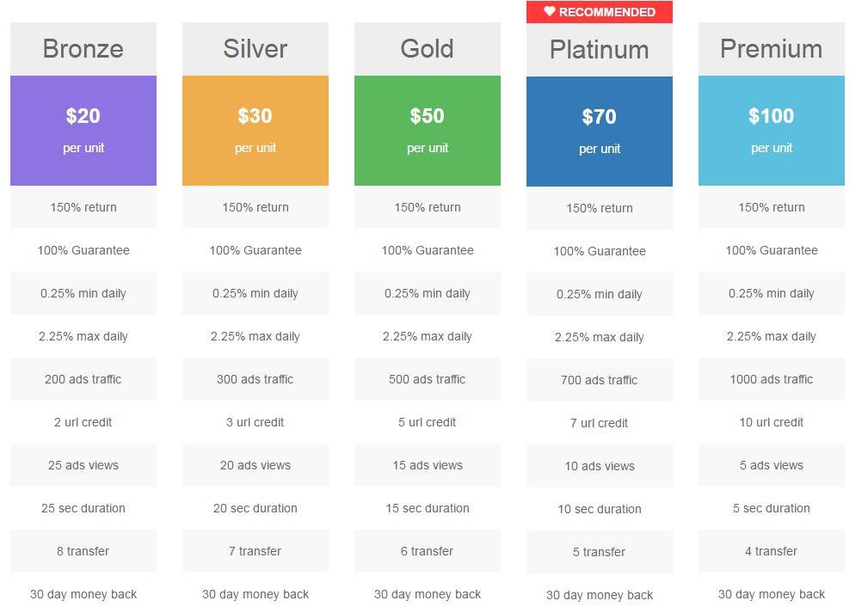Image resolution: width=868 pixels, height=613 pixels.
Task: Select the Silver plan header
Action: pyautogui.click(x=255, y=49)
